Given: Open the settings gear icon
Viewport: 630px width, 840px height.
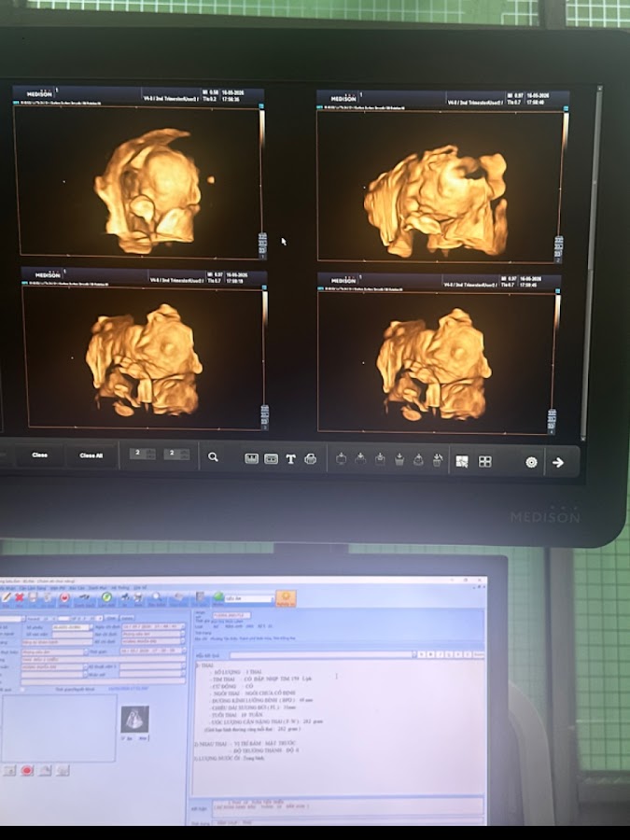Looking at the screenshot, I should coord(531,462).
